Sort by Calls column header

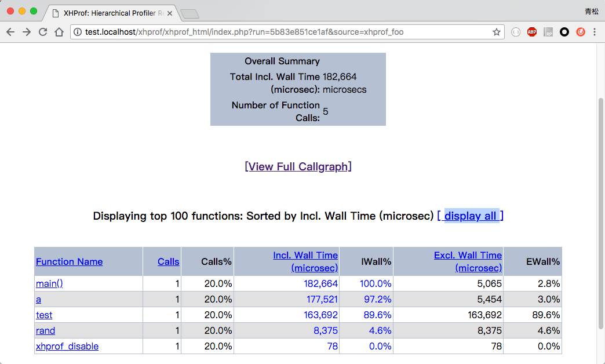click(x=168, y=262)
